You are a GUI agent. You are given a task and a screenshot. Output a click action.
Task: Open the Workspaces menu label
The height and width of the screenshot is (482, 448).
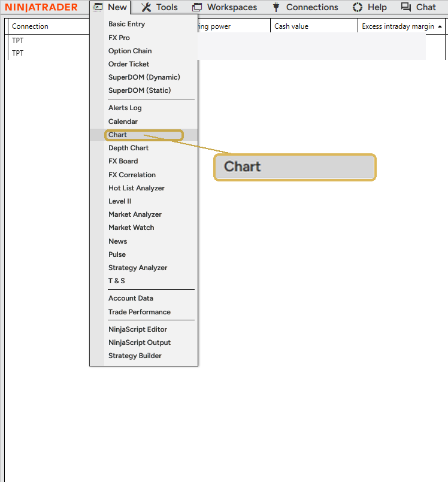[x=232, y=7]
